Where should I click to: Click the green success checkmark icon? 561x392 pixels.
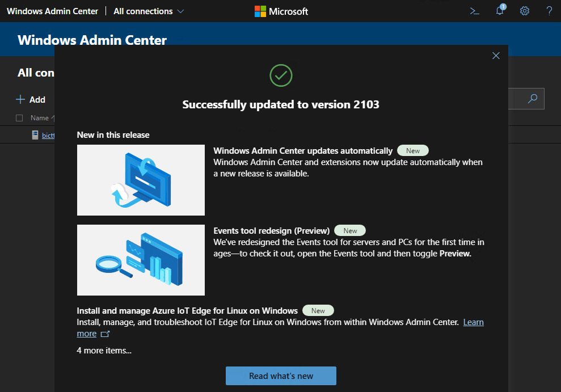pos(281,75)
